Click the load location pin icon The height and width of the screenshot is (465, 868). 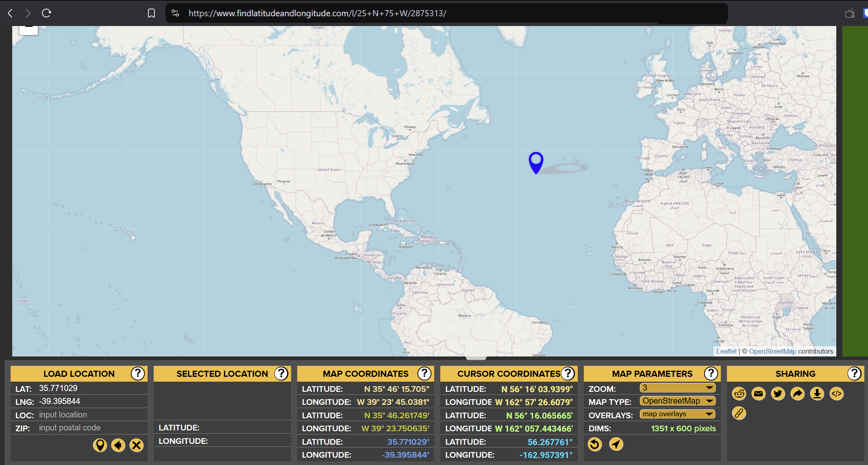coord(100,445)
